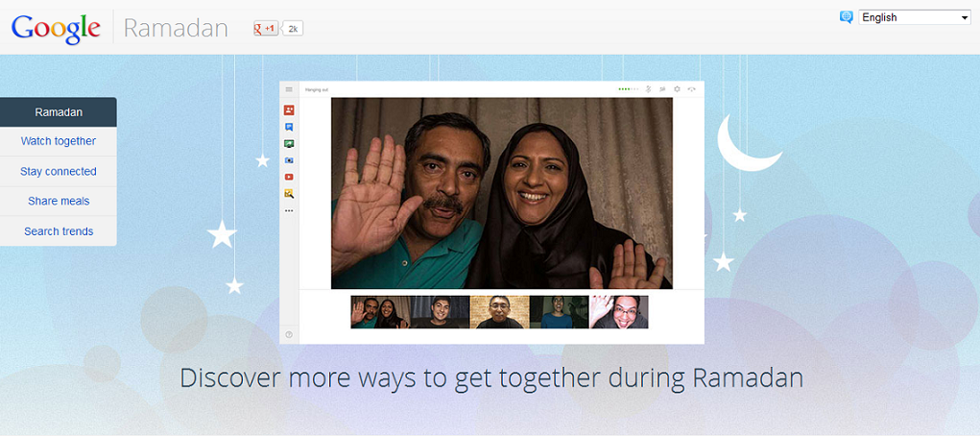Click the blue camera capture icon
Image resolution: width=980 pixels, height=436 pixels.
pyautogui.click(x=289, y=159)
